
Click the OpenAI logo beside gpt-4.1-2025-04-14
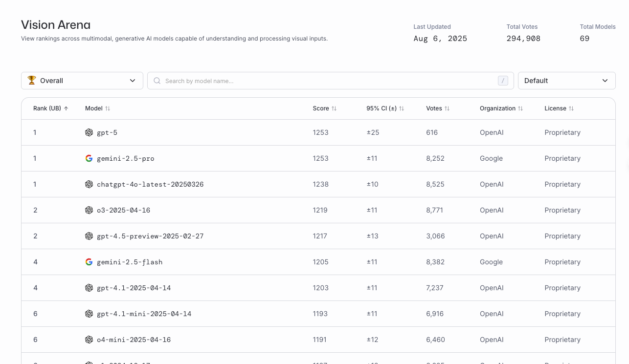tap(89, 288)
